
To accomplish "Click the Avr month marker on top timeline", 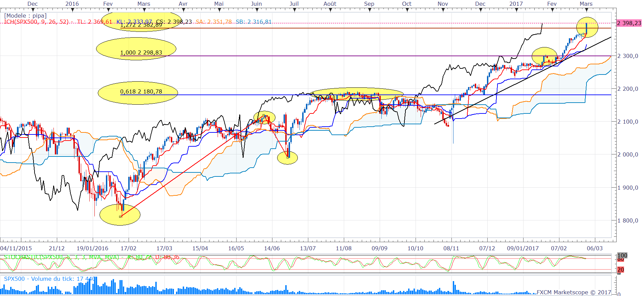I will 183,4.
